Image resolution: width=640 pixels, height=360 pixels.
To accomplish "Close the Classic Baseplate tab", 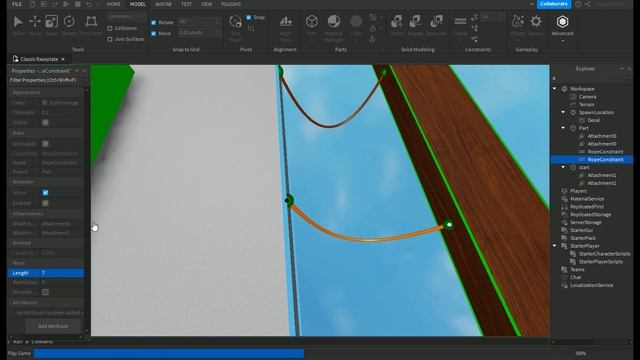I will click(63, 59).
